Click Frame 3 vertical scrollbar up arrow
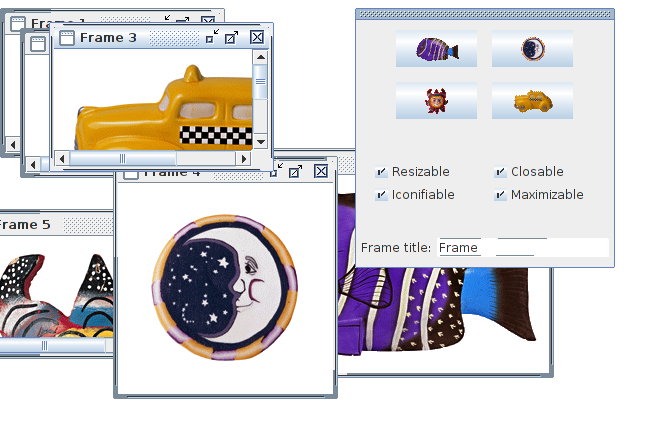Image resolution: width=647 pixels, height=446 pixels. click(x=261, y=58)
